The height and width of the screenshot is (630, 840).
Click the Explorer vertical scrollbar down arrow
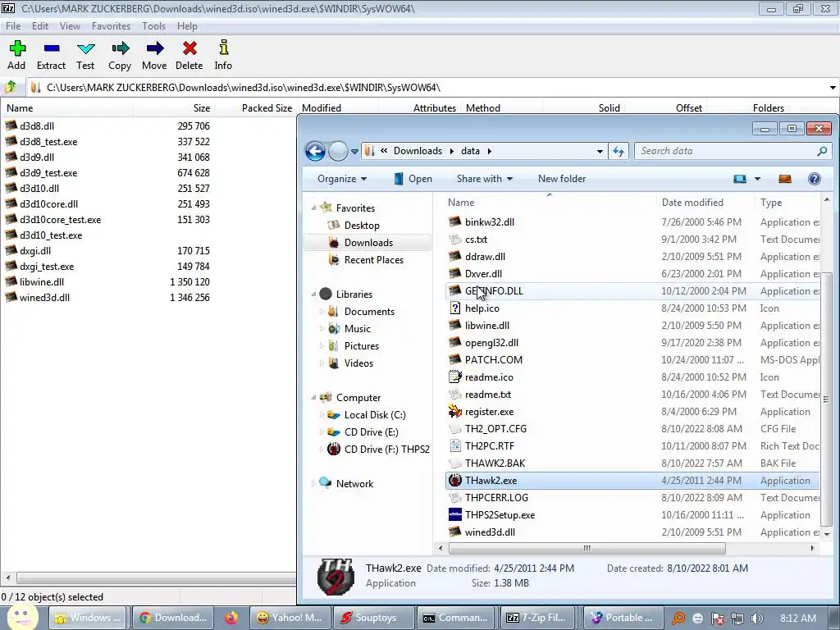[827, 534]
